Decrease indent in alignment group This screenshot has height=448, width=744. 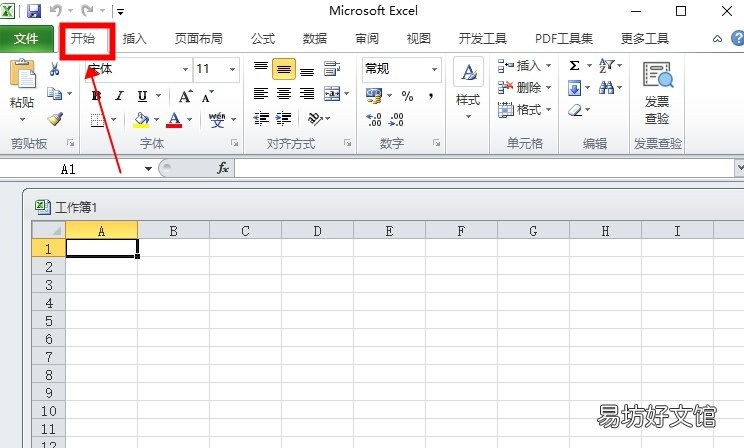pyautogui.click(x=261, y=118)
